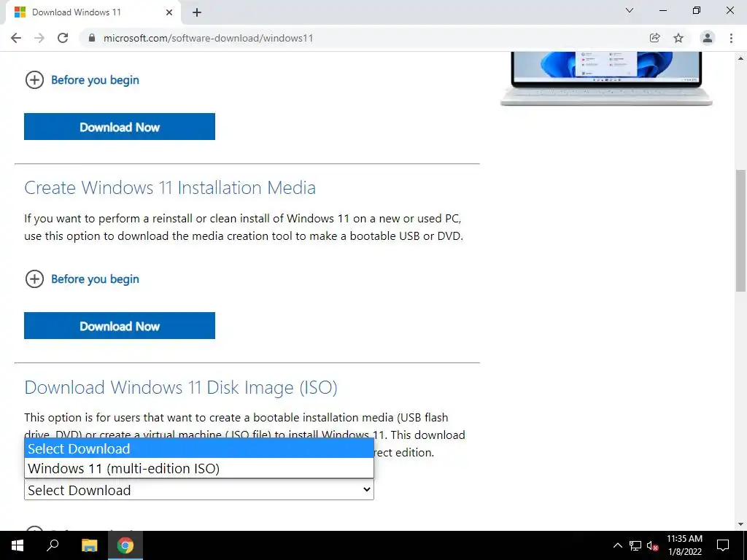This screenshot has height=560, width=747.
Task: Open the notification center icon
Action: pyautogui.click(x=723, y=545)
